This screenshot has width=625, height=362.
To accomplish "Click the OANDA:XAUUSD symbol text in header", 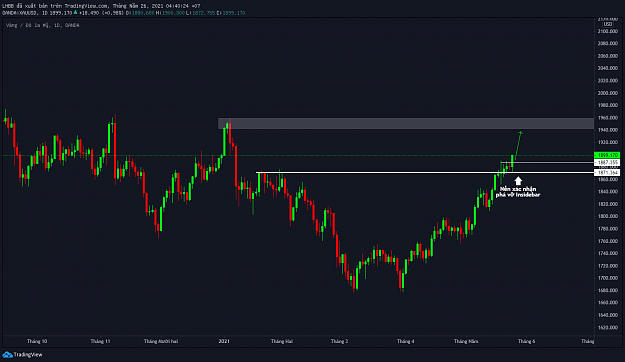I will pos(21,13).
